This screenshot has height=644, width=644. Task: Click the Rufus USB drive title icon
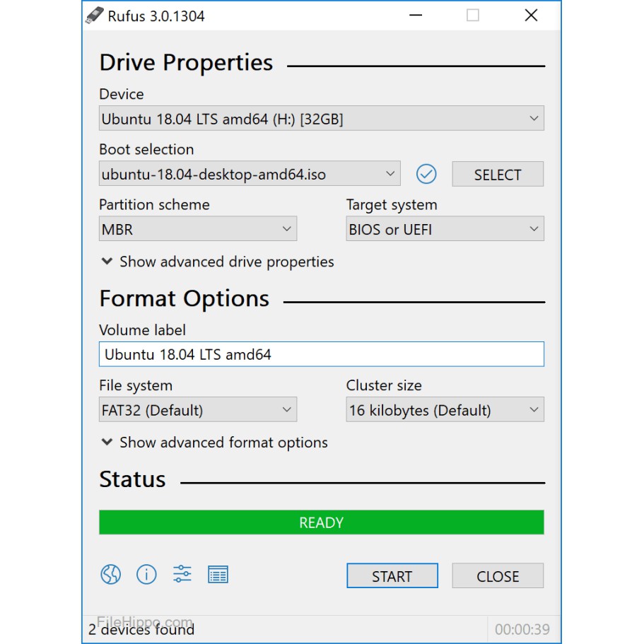pos(94,16)
